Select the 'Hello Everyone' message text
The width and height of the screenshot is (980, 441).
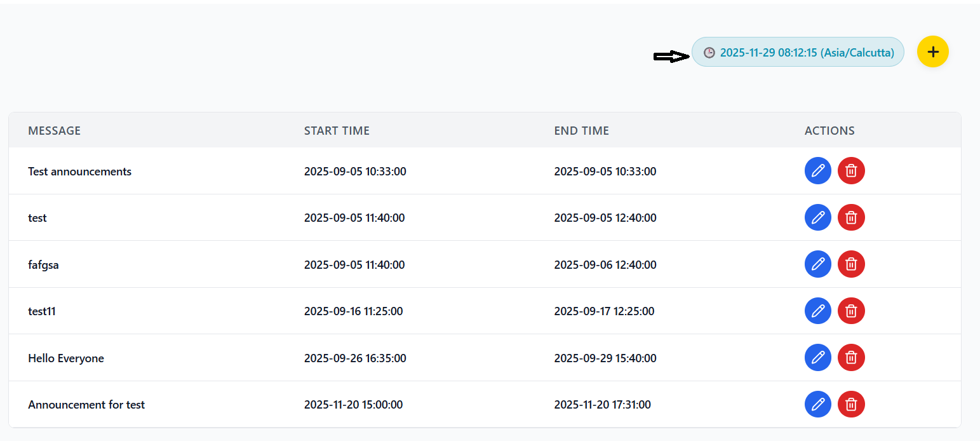tap(66, 358)
